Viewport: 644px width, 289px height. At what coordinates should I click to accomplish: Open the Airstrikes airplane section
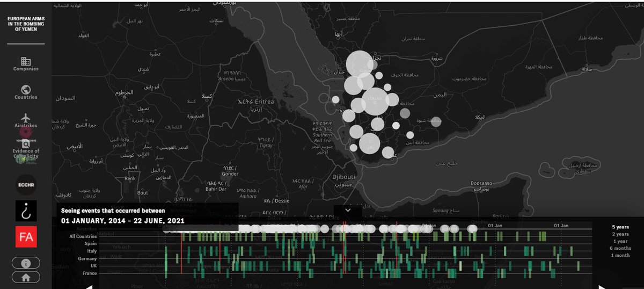(26, 121)
